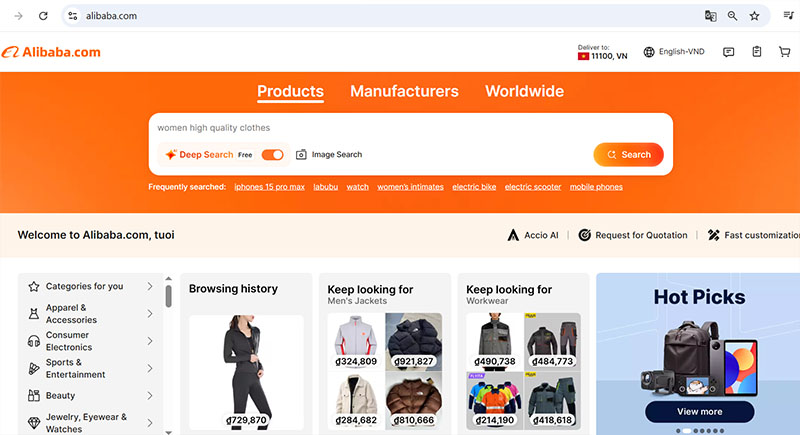Screen dimensions: 800x435
Task: Select the second Hot Picks carousel dot
Action: 687,430
